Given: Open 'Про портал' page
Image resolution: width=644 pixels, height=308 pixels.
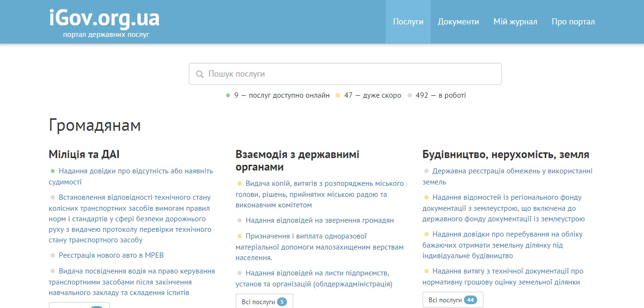Looking at the screenshot, I should click(573, 21).
